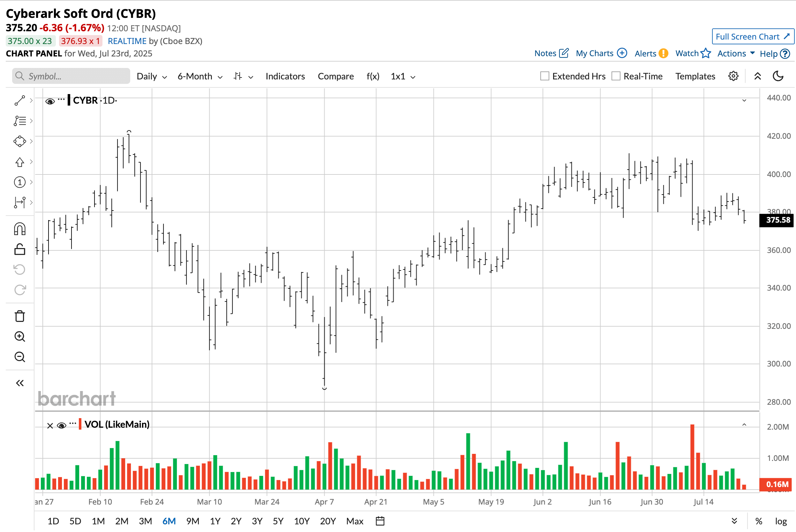Add to My Charts plus icon
The width and height of the screenshot is (796, 532).
622,53
